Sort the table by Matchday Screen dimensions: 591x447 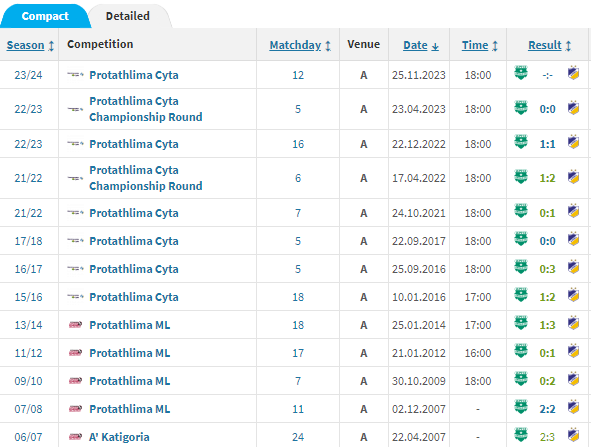(x=300, y=45)
